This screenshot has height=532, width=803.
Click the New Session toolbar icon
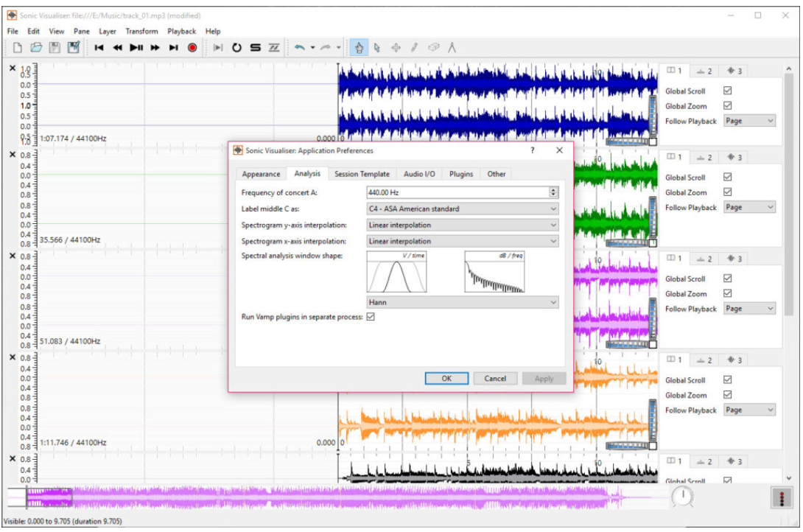pos(18,48)
